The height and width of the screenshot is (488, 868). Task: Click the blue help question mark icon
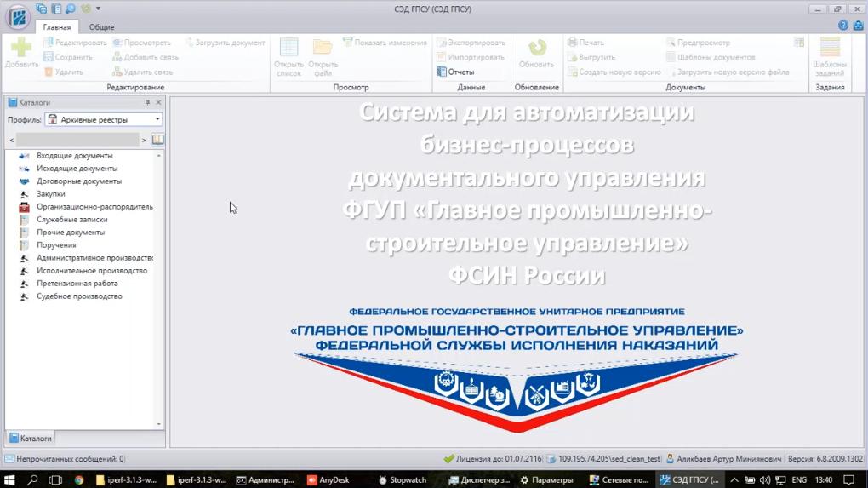[843, 26]
